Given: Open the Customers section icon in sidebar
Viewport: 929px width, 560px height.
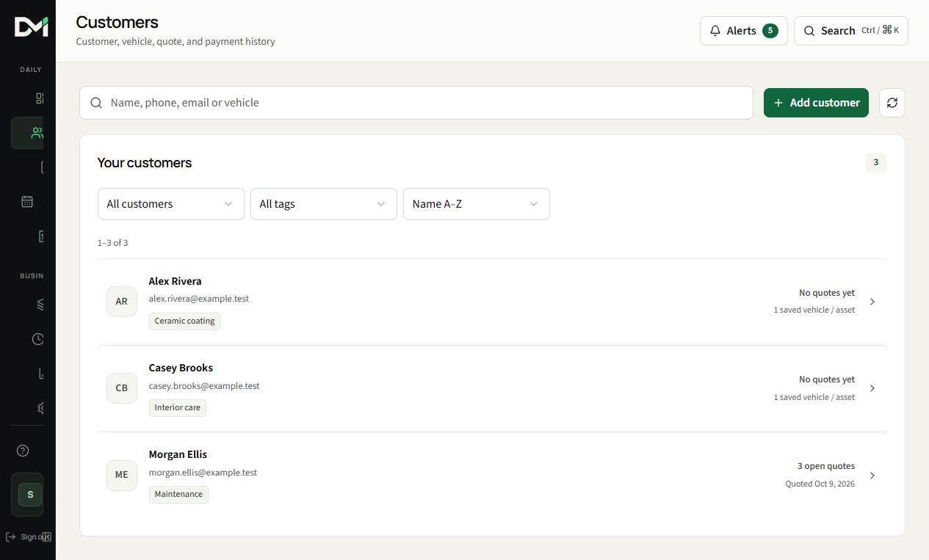Looking at the screenshot, I should tap(37, 133).
